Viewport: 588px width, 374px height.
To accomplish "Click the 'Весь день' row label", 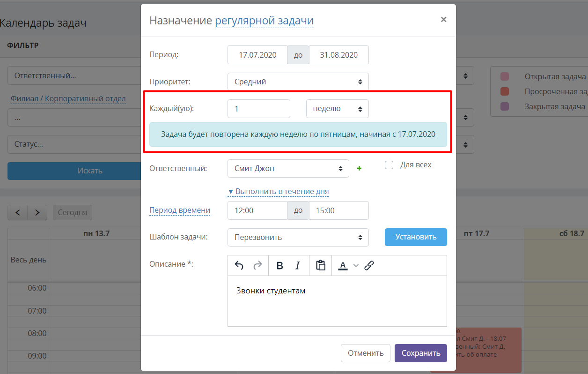I will coord(29,260).
